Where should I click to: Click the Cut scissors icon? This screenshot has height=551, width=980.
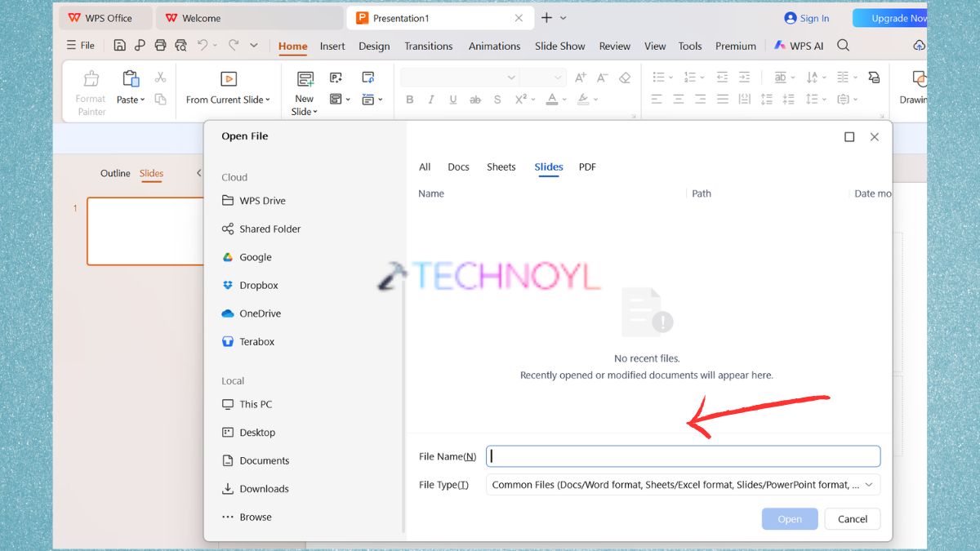160,78
